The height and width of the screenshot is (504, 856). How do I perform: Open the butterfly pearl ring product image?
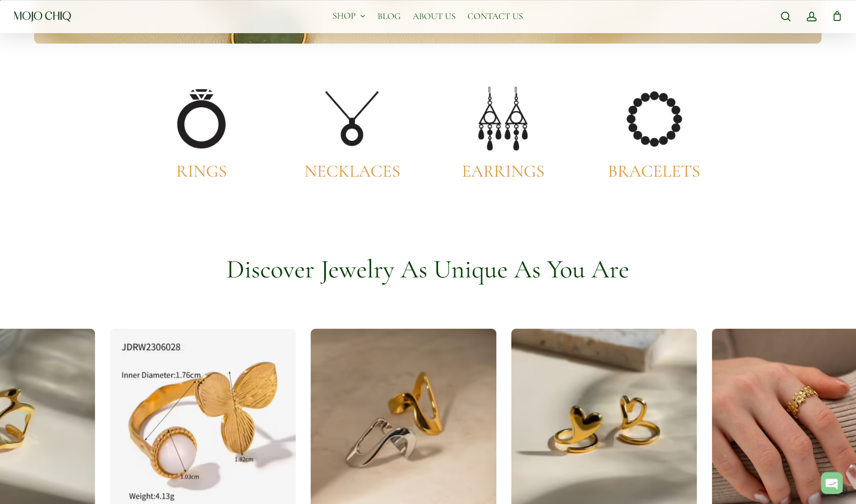click(x=203, y=416)
